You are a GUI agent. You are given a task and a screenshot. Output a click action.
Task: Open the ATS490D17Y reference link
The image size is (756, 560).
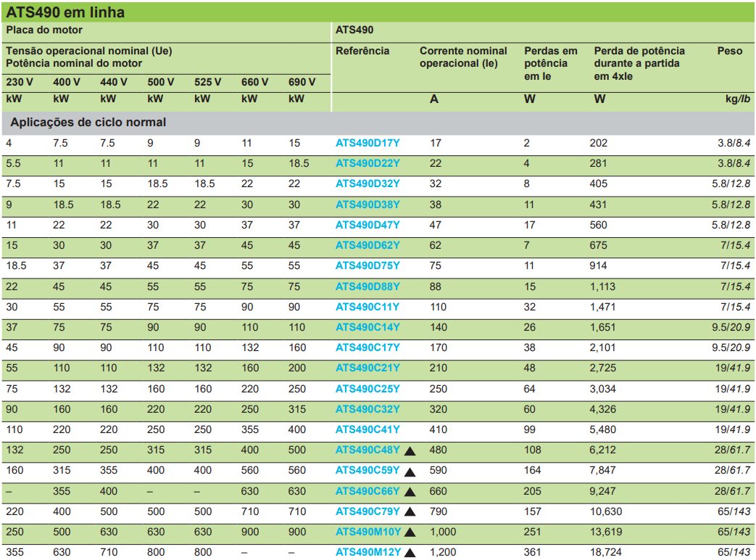click(x=367, y=143)
